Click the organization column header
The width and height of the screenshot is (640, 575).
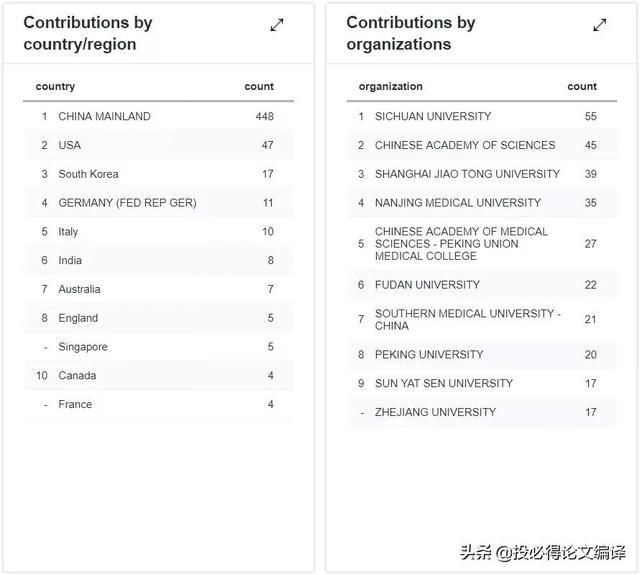(x=391, y=87)
